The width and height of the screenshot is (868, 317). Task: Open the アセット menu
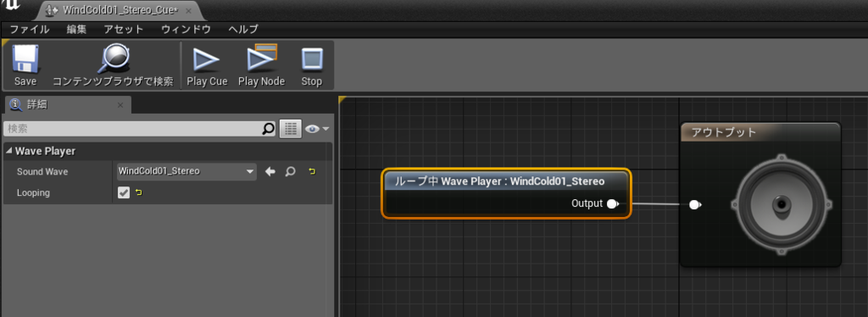124,30
